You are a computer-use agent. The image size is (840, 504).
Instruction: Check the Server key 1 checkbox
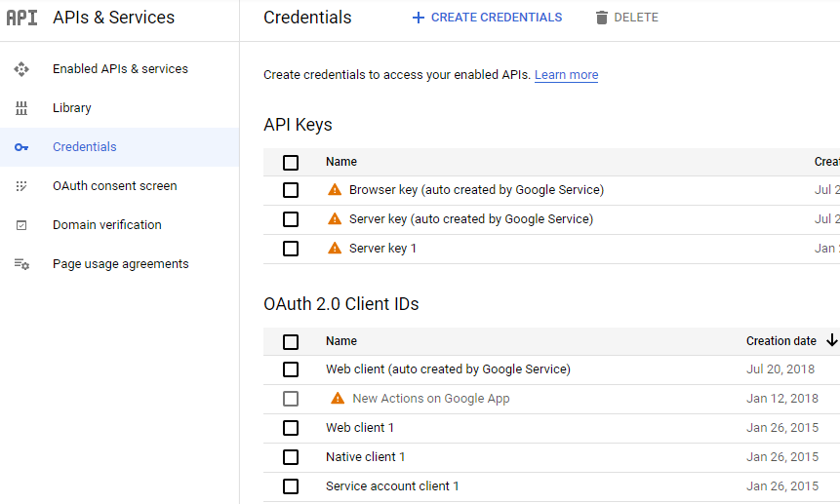point(291,249)
